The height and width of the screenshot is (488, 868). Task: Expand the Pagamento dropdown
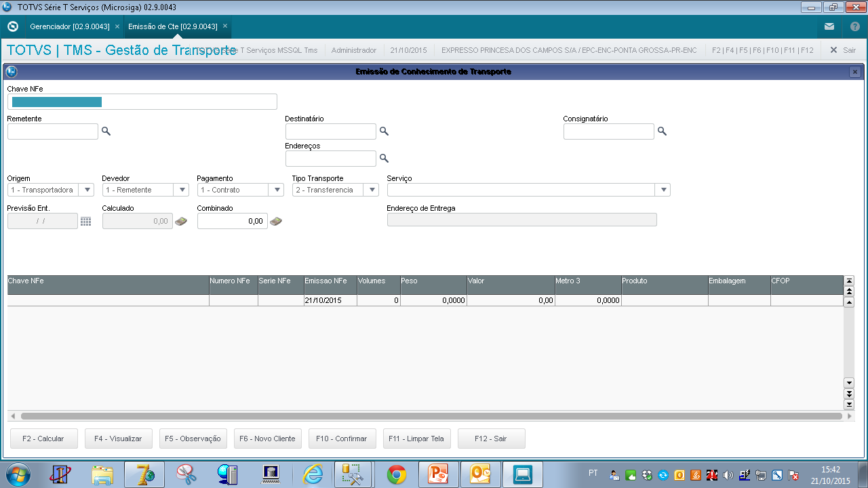pos(276,190)
